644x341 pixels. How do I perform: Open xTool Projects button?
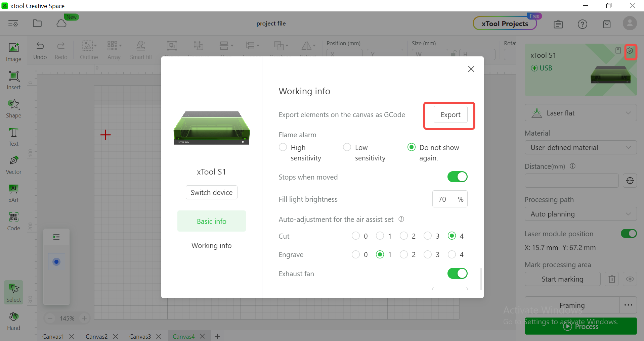coord(505,23)
